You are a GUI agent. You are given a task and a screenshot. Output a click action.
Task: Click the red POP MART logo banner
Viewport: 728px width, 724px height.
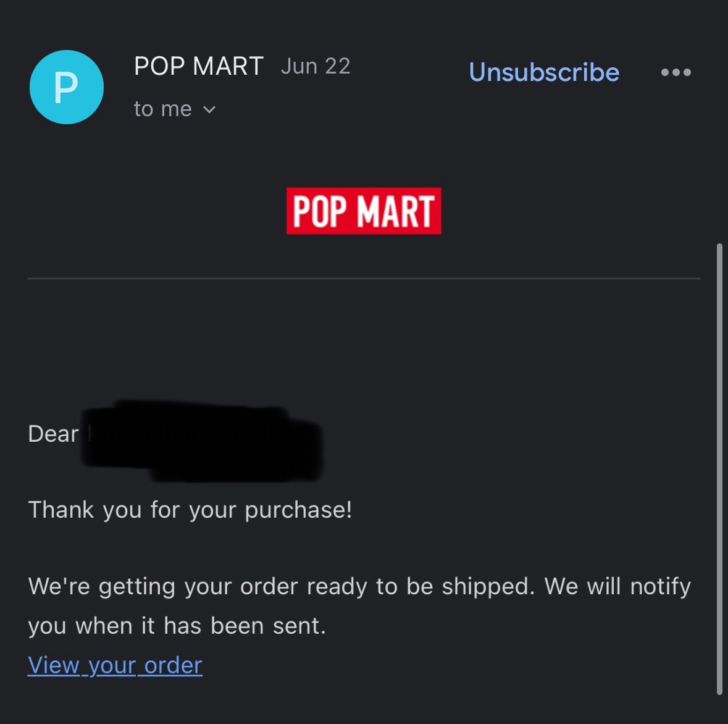click(x=364, y=211)
